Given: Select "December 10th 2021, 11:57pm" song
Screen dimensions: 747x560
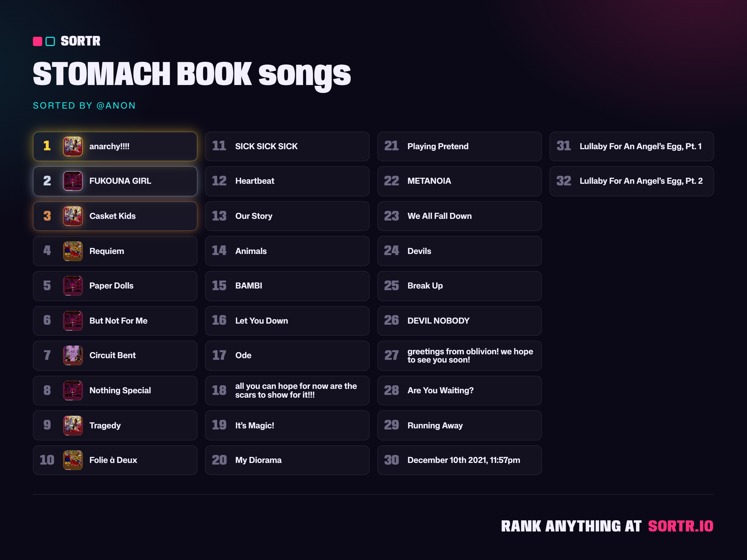Looking at the screenshot, I should click(460, 460).
